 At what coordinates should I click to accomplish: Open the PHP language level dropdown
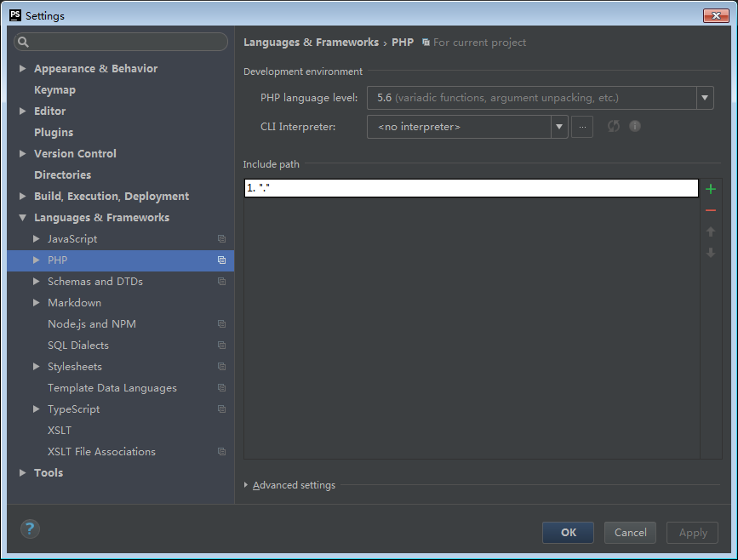705,98
